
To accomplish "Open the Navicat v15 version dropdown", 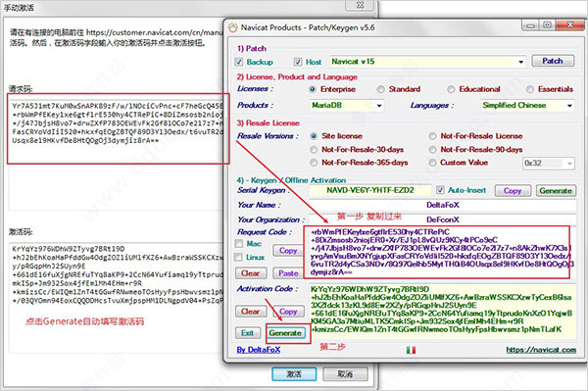I will point(521,62).
